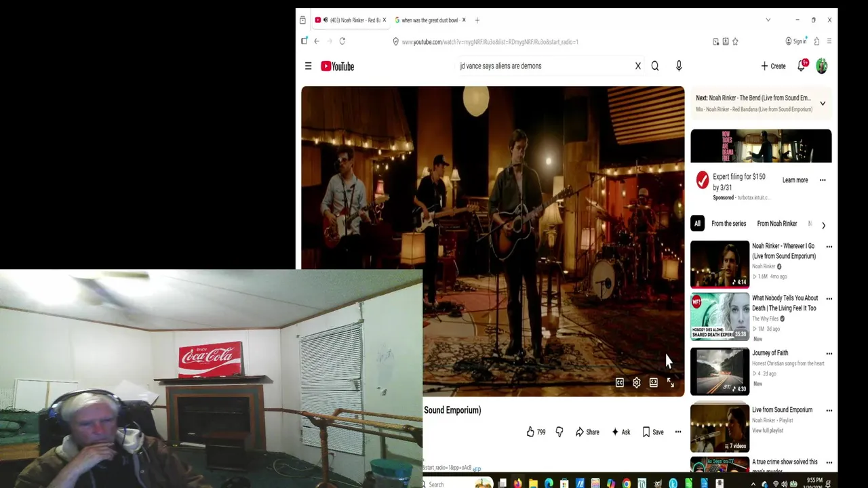The image size is (868, 488).
Task: Enter full screen on the video
Action: point(670,383)
